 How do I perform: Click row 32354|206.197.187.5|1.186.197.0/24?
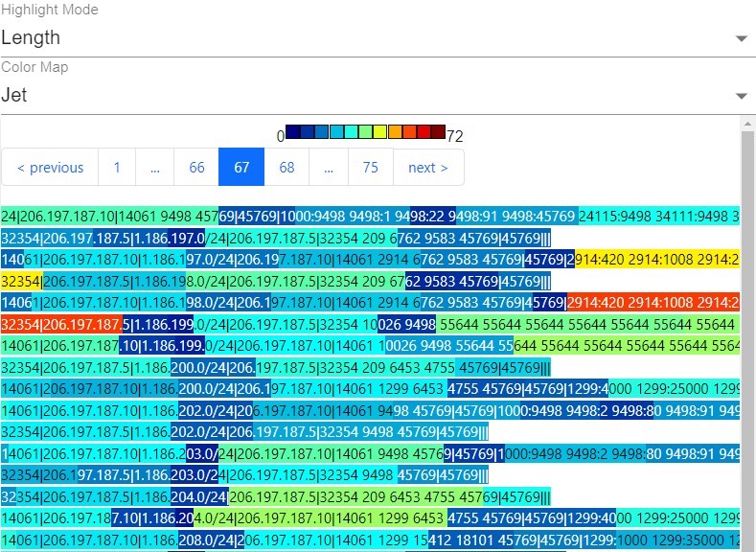[x=276, y=239]
